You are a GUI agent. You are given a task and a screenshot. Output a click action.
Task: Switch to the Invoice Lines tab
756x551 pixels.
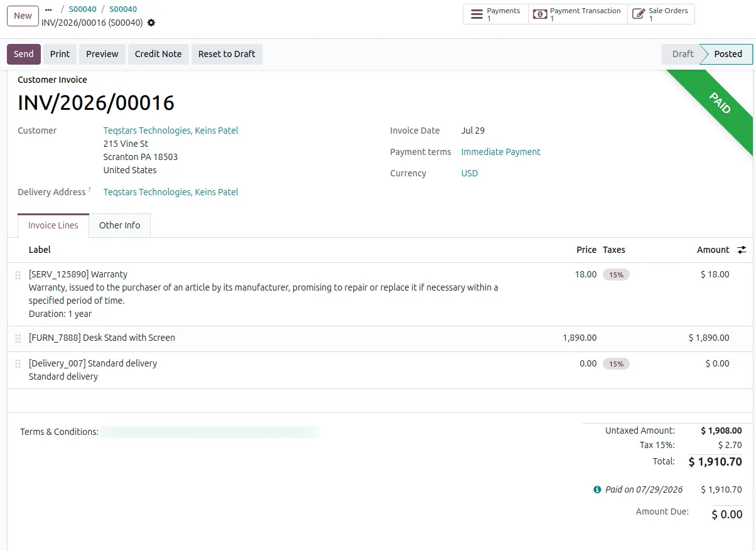point(53,225)
